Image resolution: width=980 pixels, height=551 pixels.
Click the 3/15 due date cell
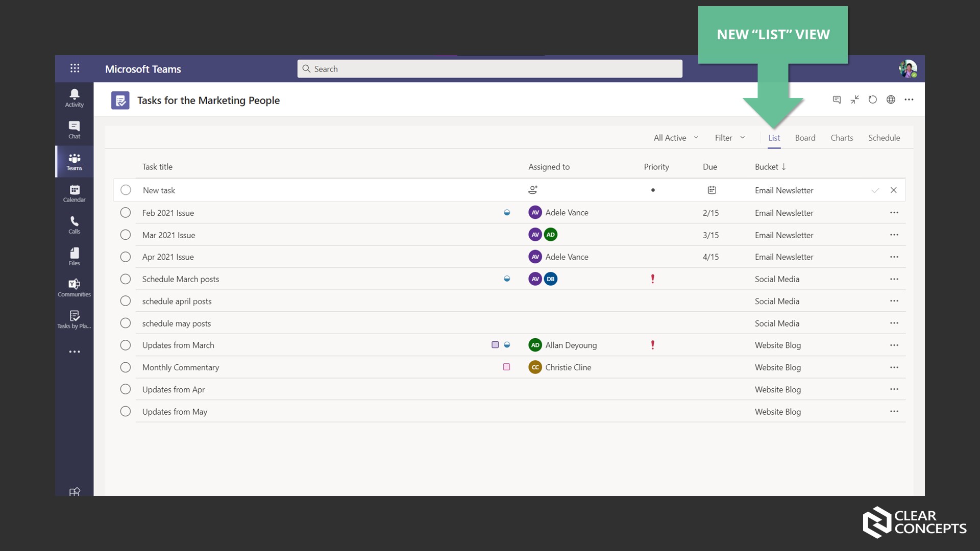coord(710,235)
